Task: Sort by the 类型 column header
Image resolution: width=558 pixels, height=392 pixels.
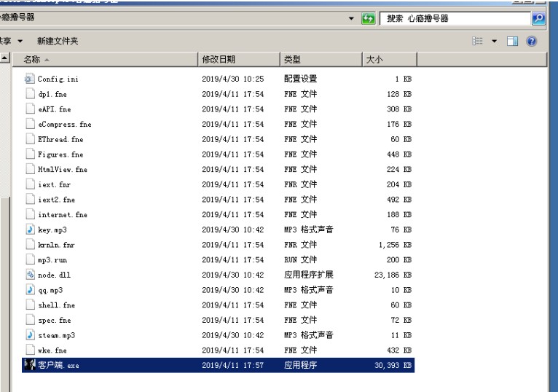Action: 321,60
